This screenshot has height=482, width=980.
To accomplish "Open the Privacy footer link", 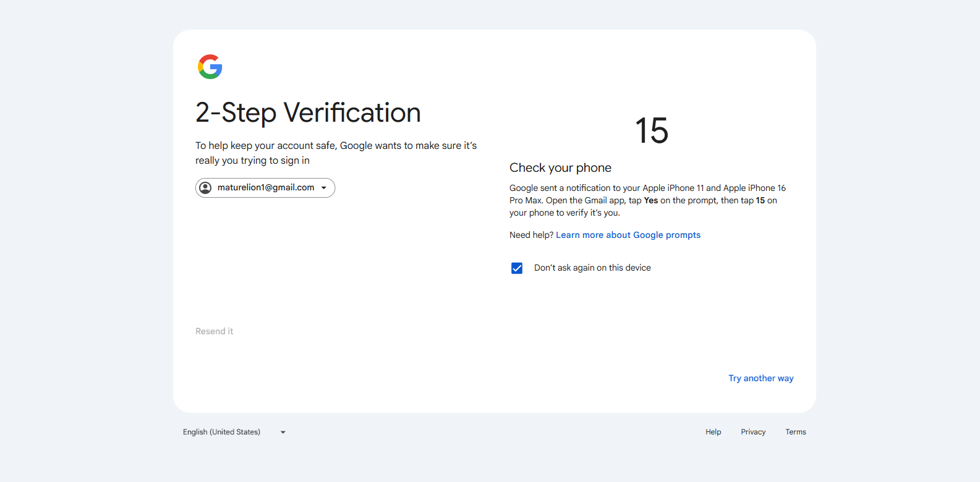I will tap(753, 432).
